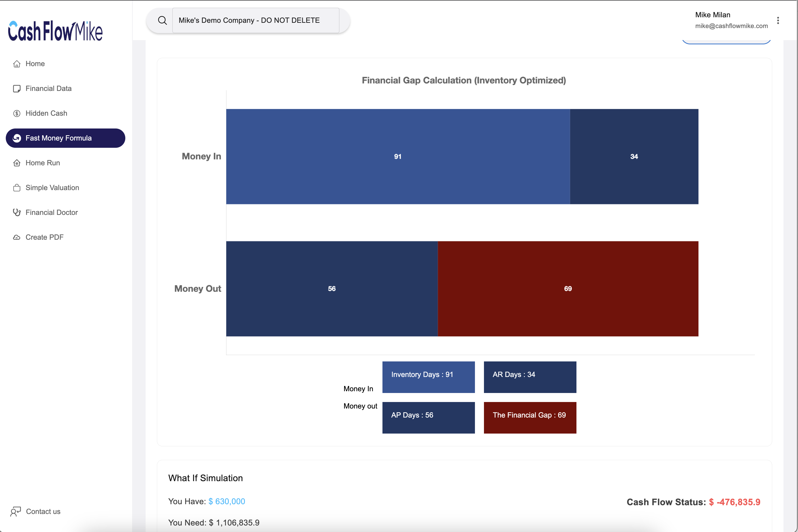
Task: Click the Create PDF cloud icon
Action: click(17, 237)
